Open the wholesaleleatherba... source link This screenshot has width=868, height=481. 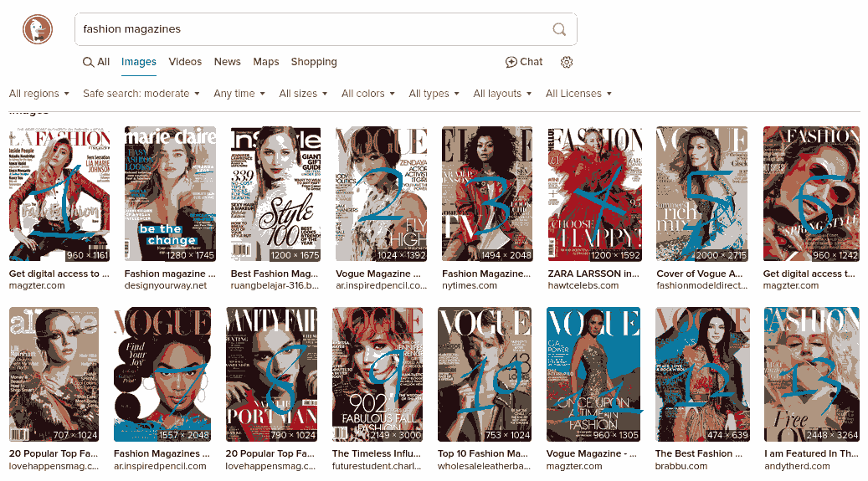484,466
